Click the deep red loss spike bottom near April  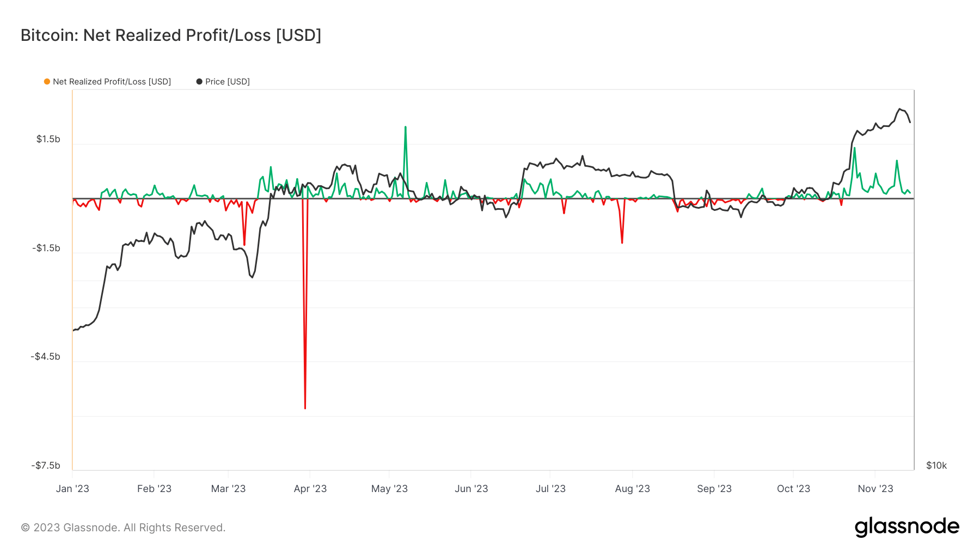(x=305, y=408)
